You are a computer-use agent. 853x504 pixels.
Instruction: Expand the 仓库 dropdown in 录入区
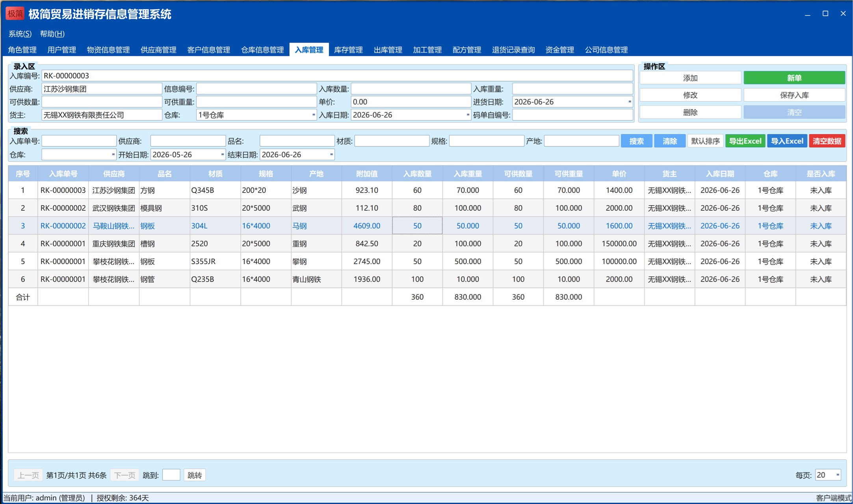[x=314, y=115]
